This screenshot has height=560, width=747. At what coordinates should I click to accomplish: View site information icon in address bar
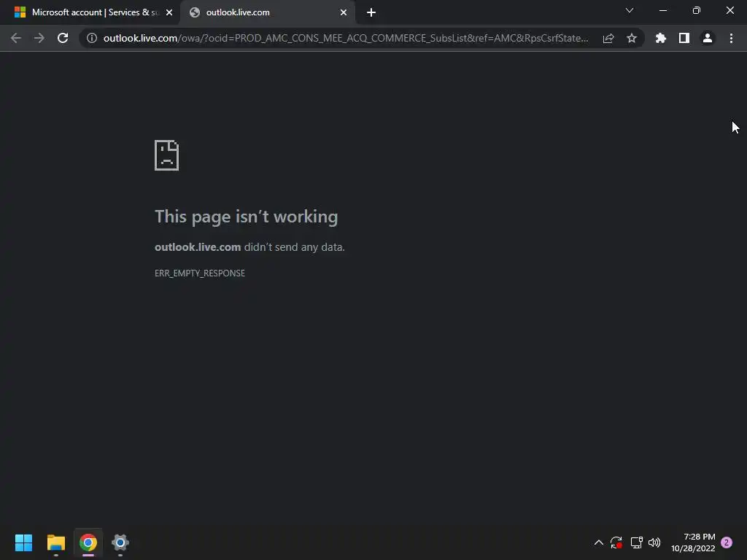click(x=91, y=38)
